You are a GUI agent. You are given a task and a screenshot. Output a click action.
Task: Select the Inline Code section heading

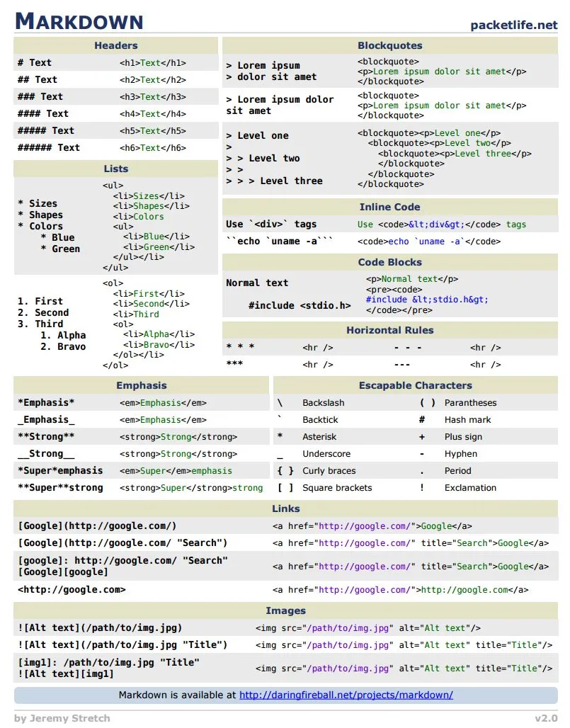390,207
